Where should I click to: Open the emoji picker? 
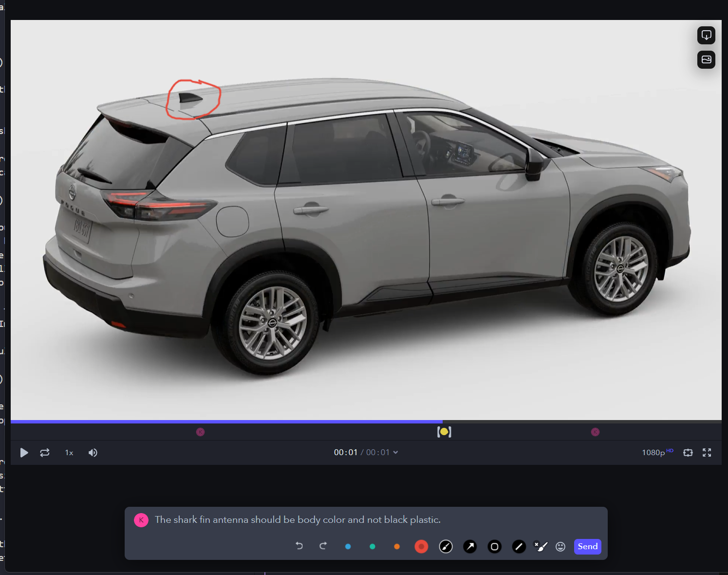coord(560,547)
